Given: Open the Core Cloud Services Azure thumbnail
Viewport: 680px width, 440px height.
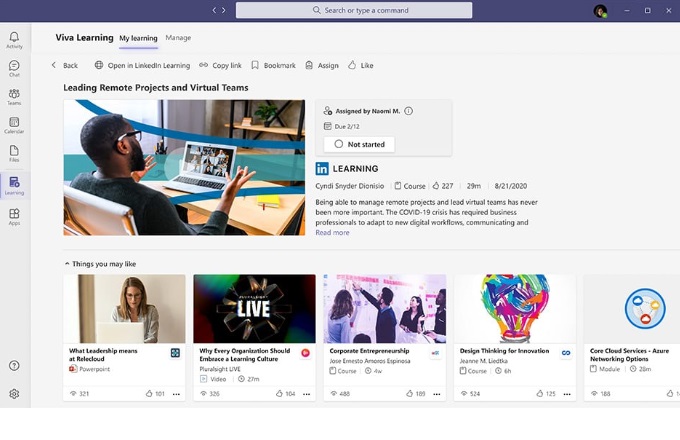Looking at the screenshot, I should [632, 309].
